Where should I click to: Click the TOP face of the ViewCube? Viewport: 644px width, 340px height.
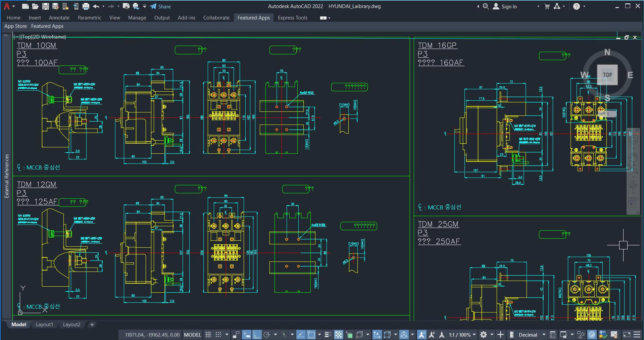pyautogui.click(x=607, y=75)
